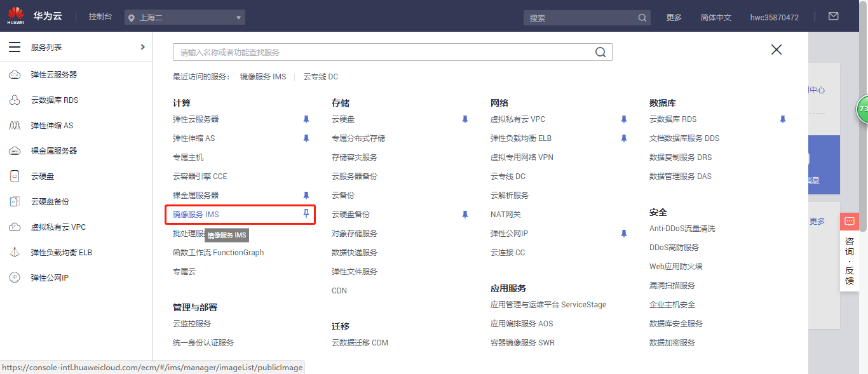Expand the 服务列表 chevron arrow

(142, 47)
